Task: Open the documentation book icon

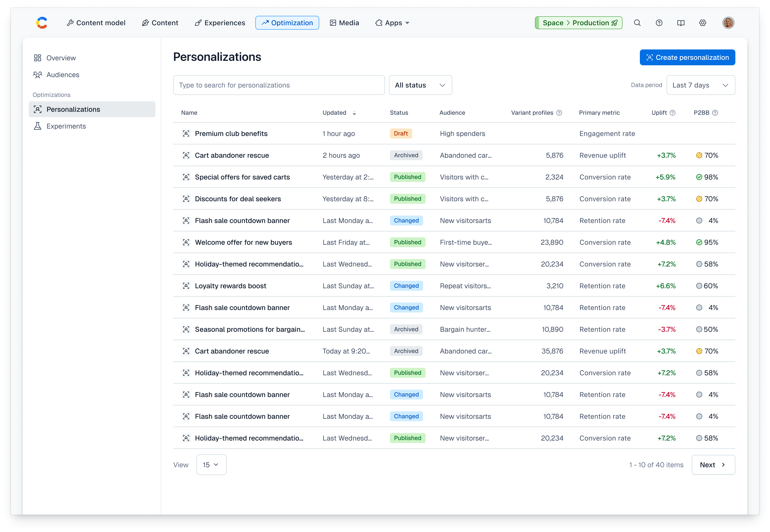Action: (x=681, y=23)
